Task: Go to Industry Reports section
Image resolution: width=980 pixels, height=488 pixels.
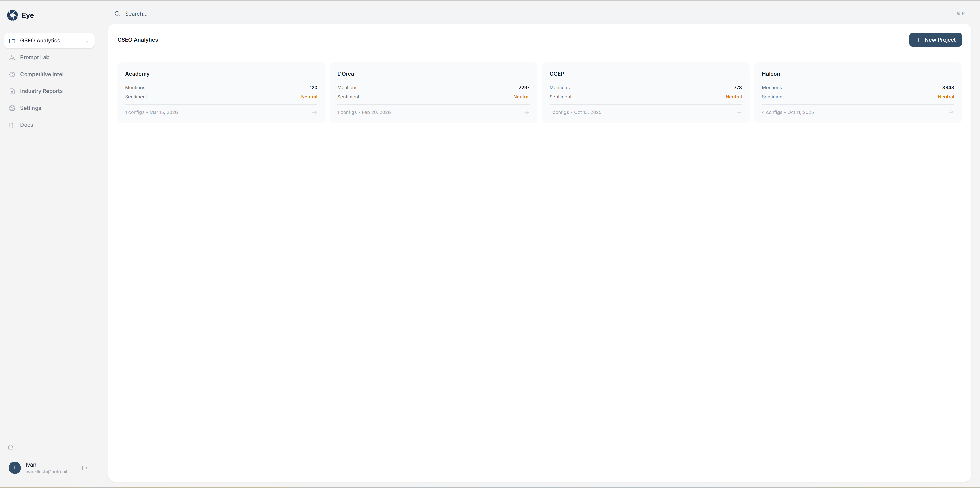Action: (41, 91)
